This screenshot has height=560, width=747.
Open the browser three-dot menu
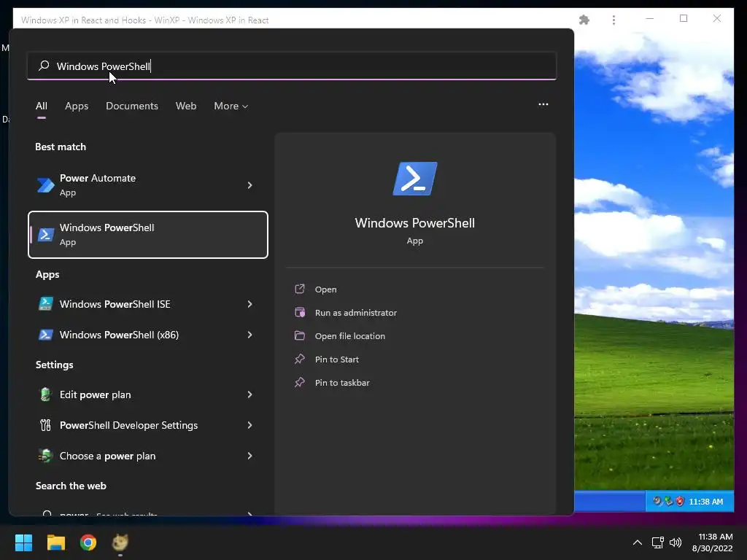(614, 20)
